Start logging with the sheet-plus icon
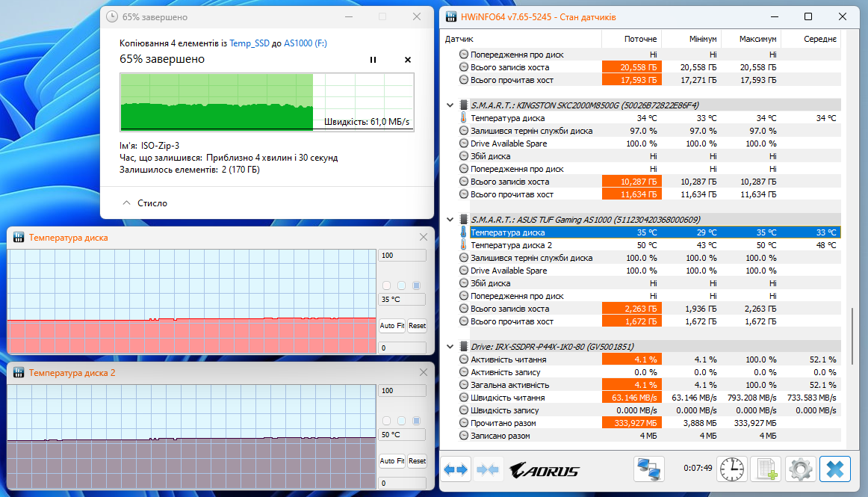The height and width of the screenshot is (497, 868). (766, 469)
